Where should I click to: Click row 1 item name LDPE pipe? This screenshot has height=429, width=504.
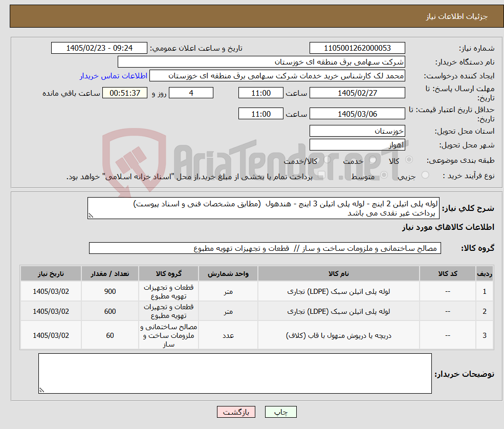pos(338,291)
